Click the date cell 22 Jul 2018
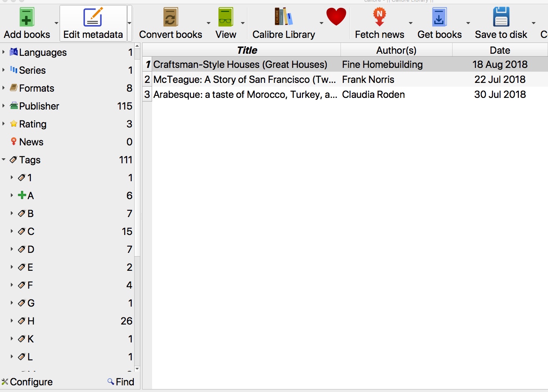This screenshot has width=548, height=392. pyautogui.click(x=500, y=79)
